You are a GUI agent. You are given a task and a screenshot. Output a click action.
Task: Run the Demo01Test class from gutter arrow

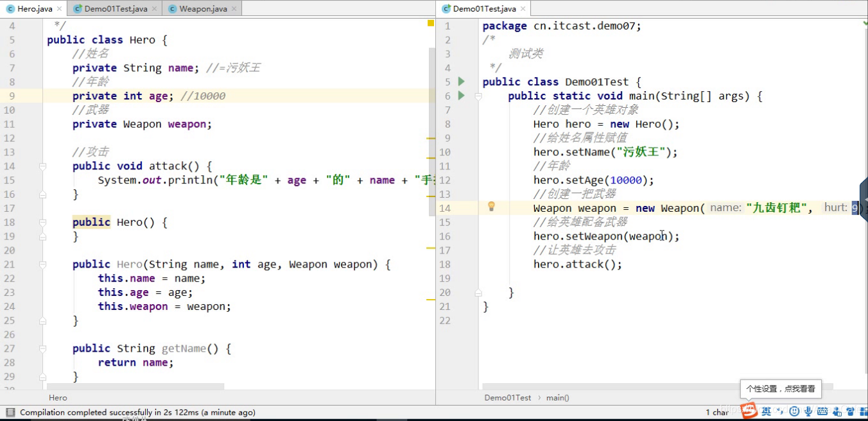461,82
